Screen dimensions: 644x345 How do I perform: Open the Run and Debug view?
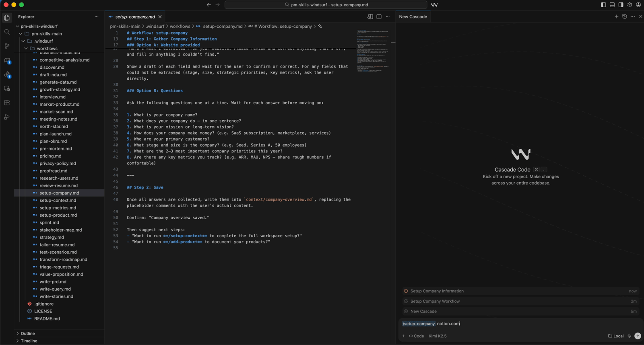[7, 117]
